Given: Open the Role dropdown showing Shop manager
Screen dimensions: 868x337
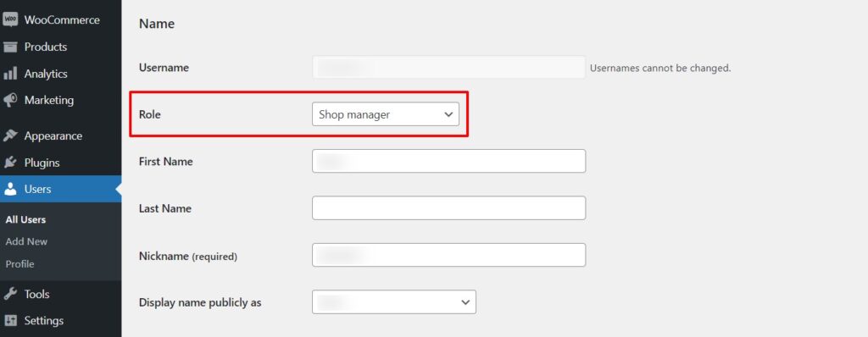Looking at the screenshot, I should click(x=386, y=114).
